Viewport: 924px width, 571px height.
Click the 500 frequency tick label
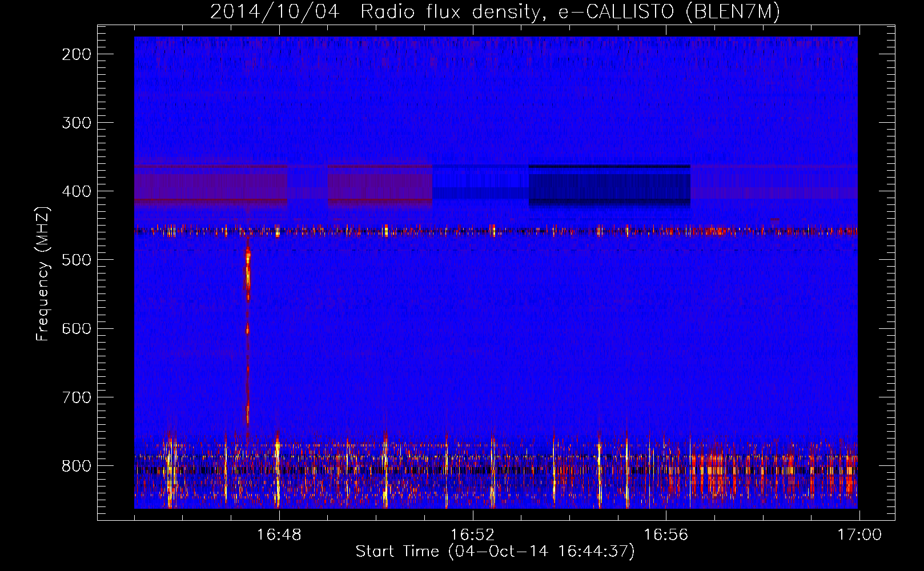tap(77, 260)
